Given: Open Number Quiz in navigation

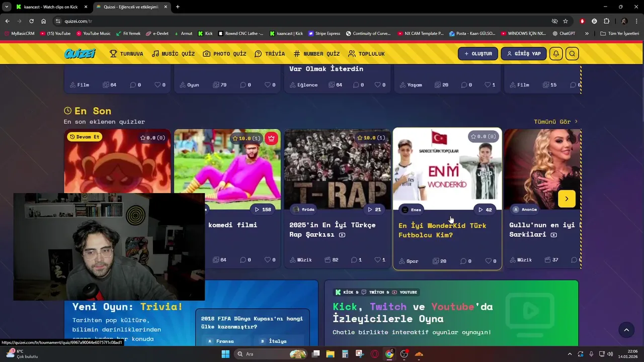Looking at the screenshot, I should pyautogui.click(x=316, y=54).
